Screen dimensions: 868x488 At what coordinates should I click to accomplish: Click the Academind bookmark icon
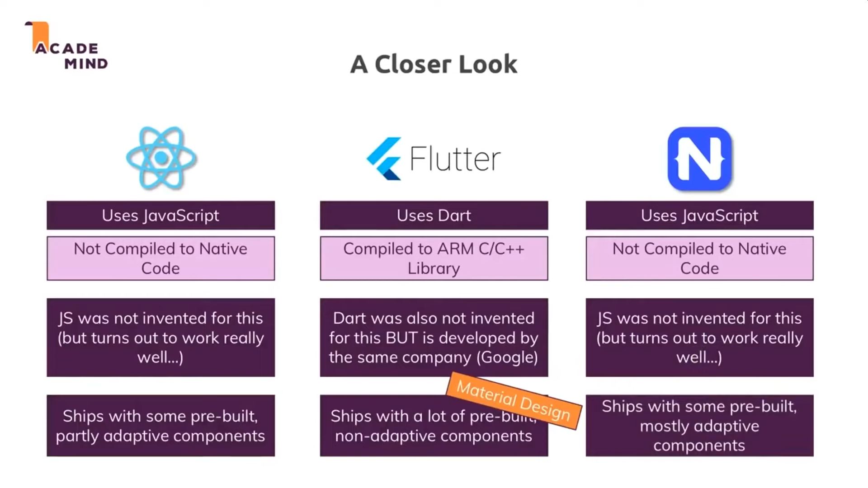click(37, 33)
